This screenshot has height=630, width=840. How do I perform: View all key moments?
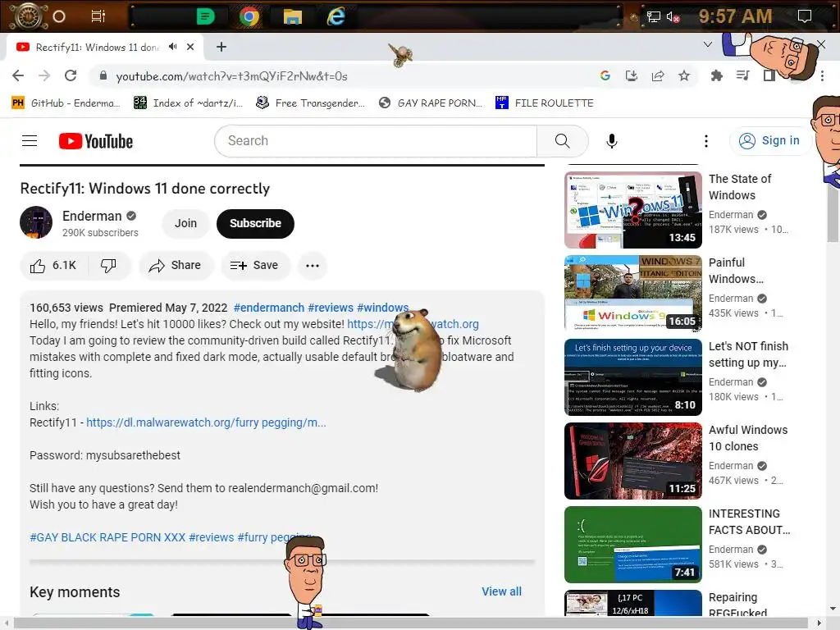[x=501, y=591]
